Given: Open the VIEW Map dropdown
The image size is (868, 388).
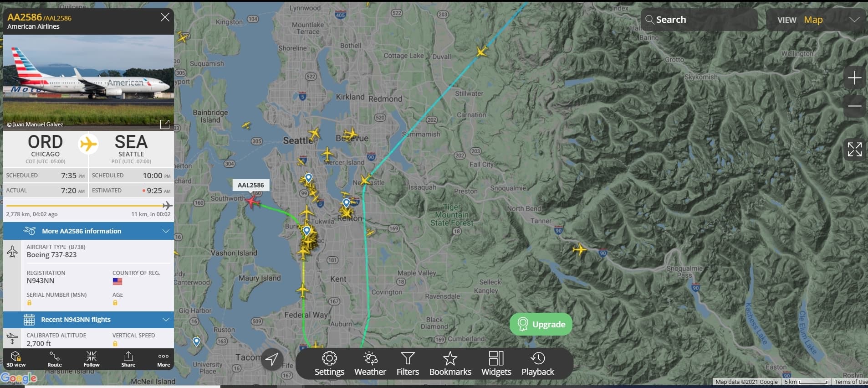Looking at the screenshot, I should pyautogui.click(x=817, y=20).
